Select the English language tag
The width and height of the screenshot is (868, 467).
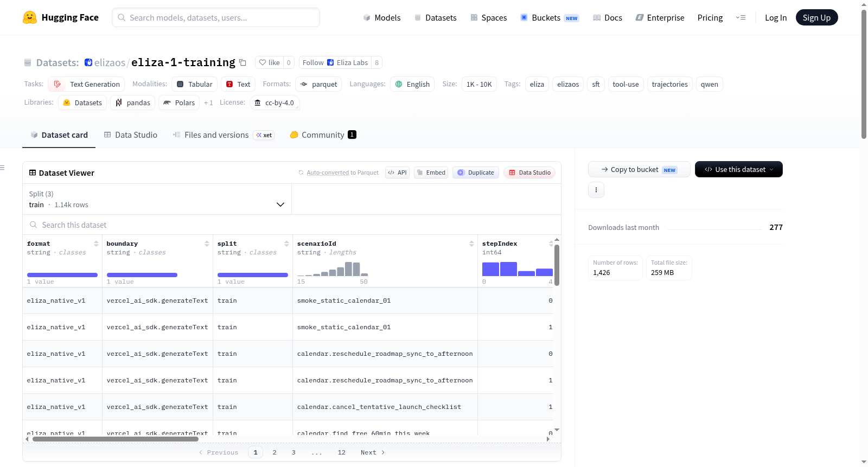412,84
